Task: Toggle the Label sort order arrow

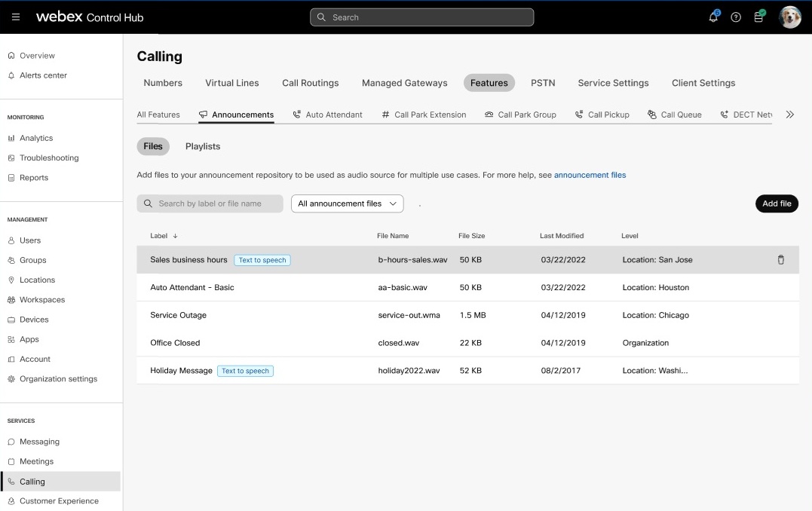Action: (x=174, y=235)
